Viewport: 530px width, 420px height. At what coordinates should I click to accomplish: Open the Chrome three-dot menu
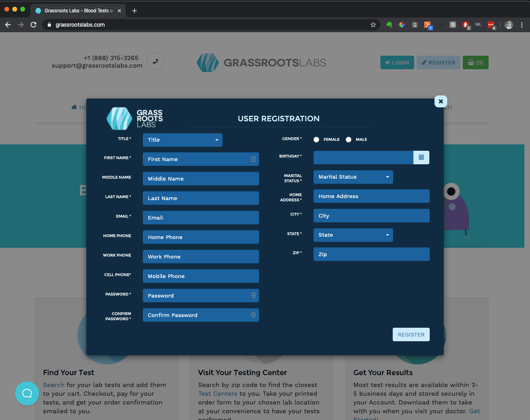522,25
